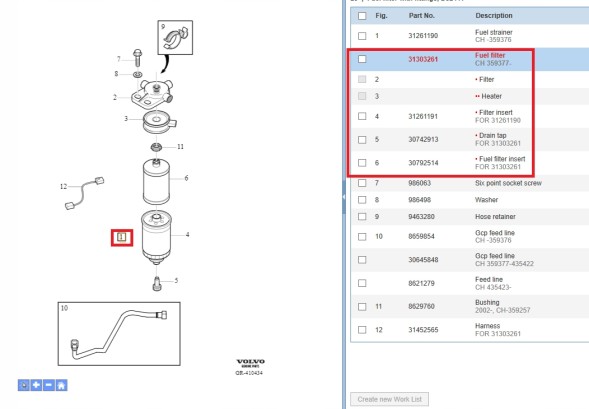Reset diagram view with the home icon
589x409 pixels.
coord(61,385)
